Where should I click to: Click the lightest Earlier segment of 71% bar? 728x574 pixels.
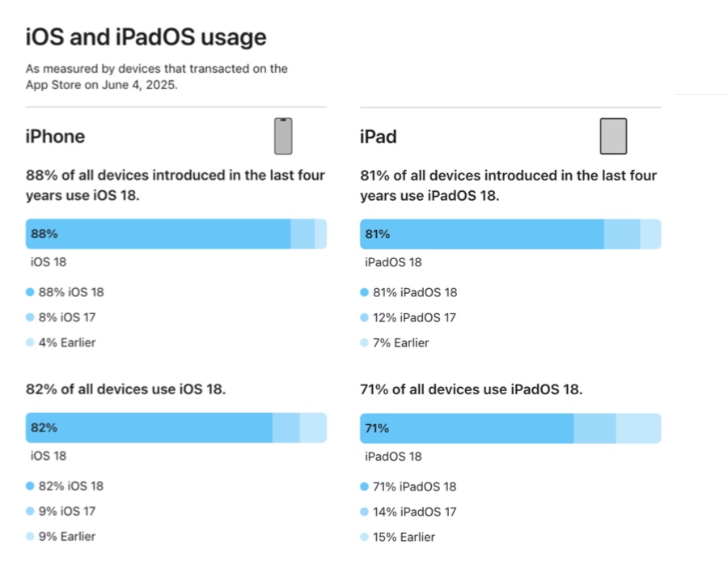click(638, 428)
